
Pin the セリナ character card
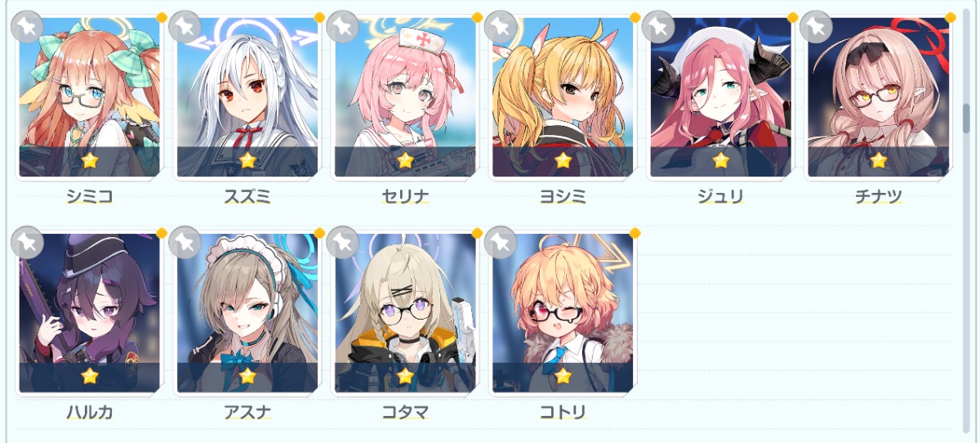click(x=342, y=26)
